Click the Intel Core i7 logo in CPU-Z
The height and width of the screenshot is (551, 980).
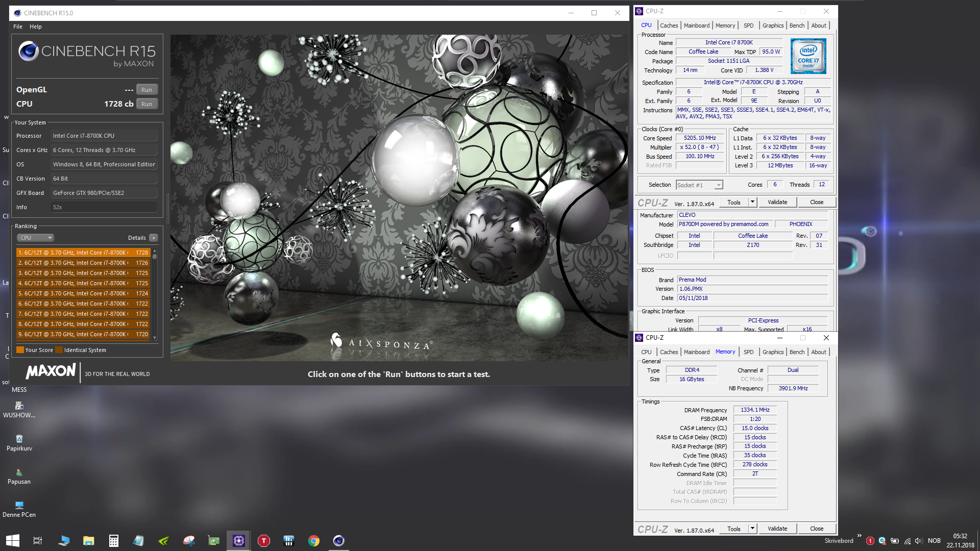[808, 56]
